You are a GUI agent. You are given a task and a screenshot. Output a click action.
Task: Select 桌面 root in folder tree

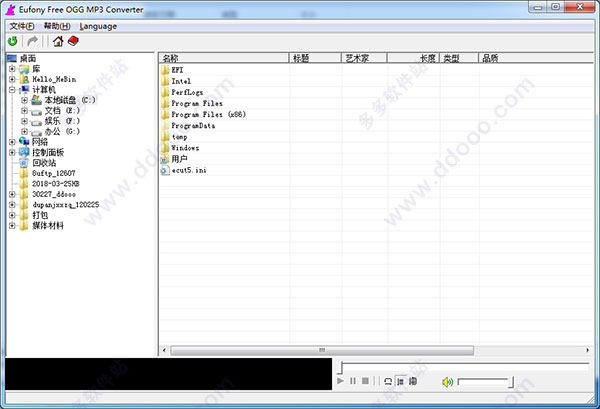tap(28, 59)
